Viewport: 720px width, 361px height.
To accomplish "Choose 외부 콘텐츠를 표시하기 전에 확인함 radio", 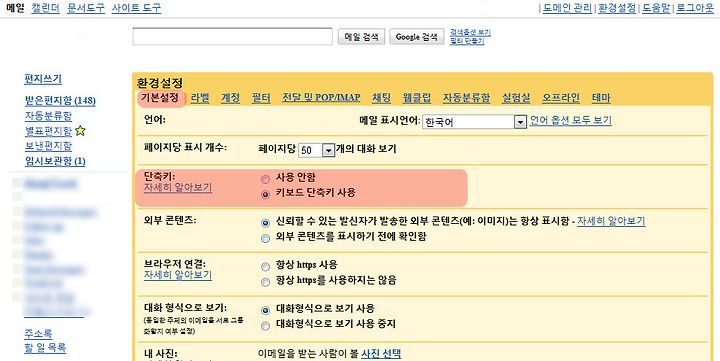I will coord(265,238).
